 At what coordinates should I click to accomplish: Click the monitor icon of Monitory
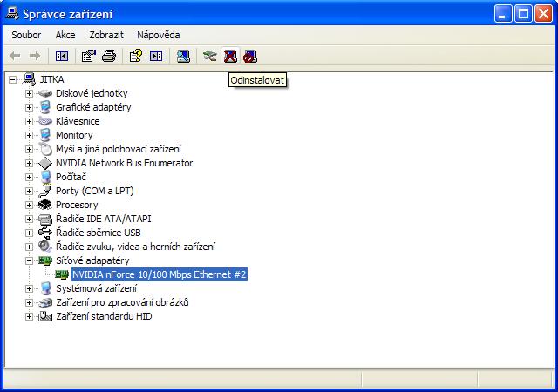point(45,135)
